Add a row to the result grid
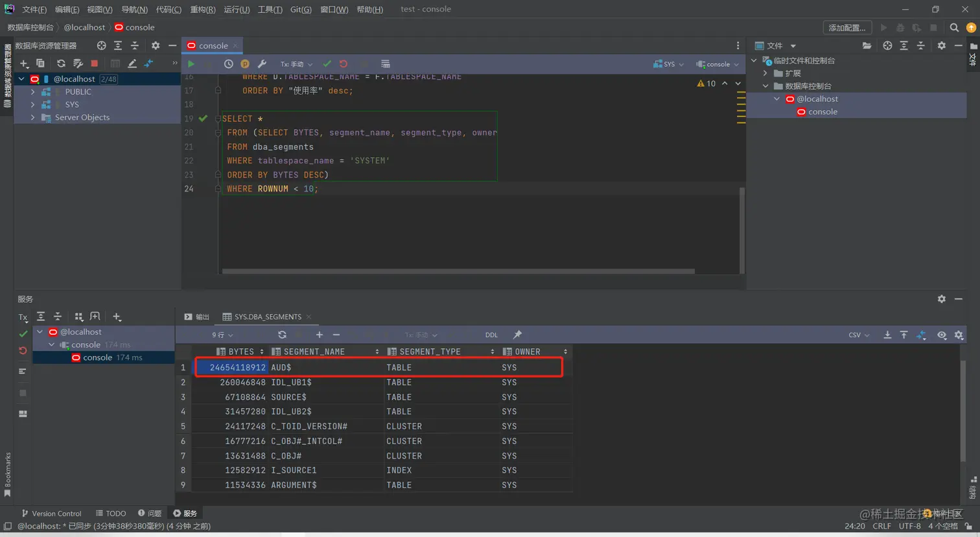Screen dimensions: 980x537 (x=319, y=335)
